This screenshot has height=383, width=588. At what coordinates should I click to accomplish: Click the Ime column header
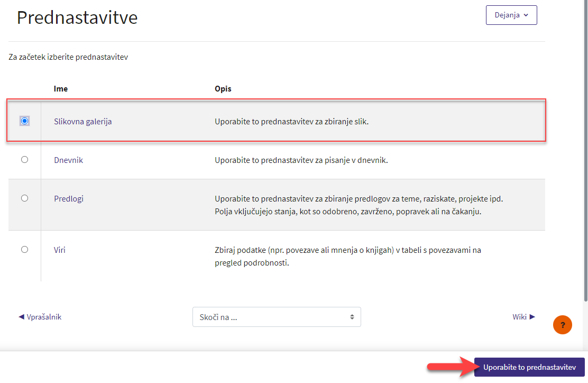(61, 89)
